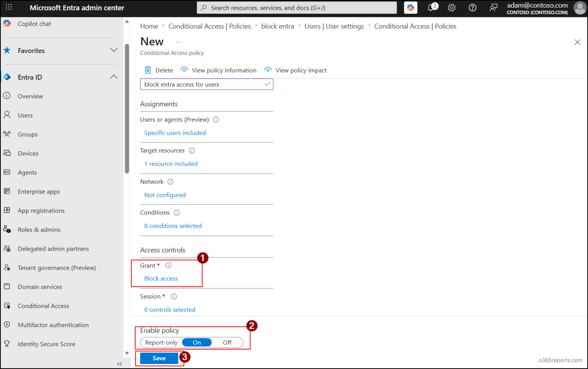Open View policy information
Screen dimensions: 588x369
point(219,70)
